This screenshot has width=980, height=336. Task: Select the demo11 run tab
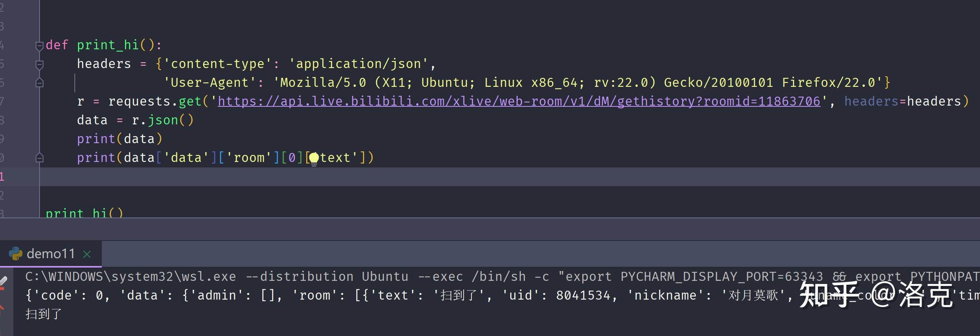pyautogui.click(x=51, y=254)
